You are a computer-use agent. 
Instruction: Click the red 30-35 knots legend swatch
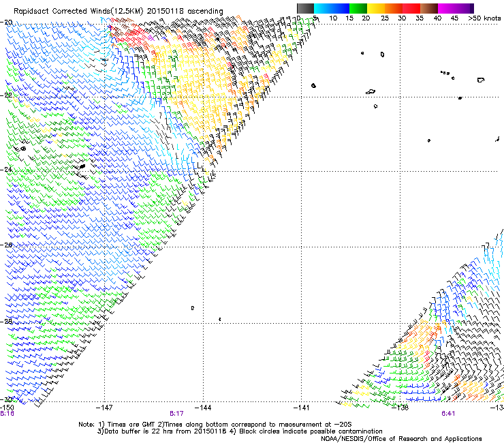(411, 8)
